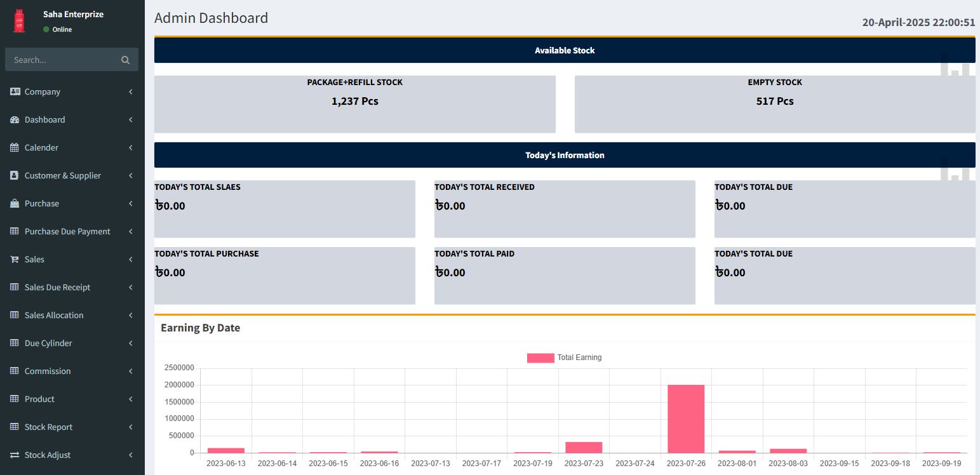
Task: Click the Saha Enterprize name
Action: click(73, 14)
